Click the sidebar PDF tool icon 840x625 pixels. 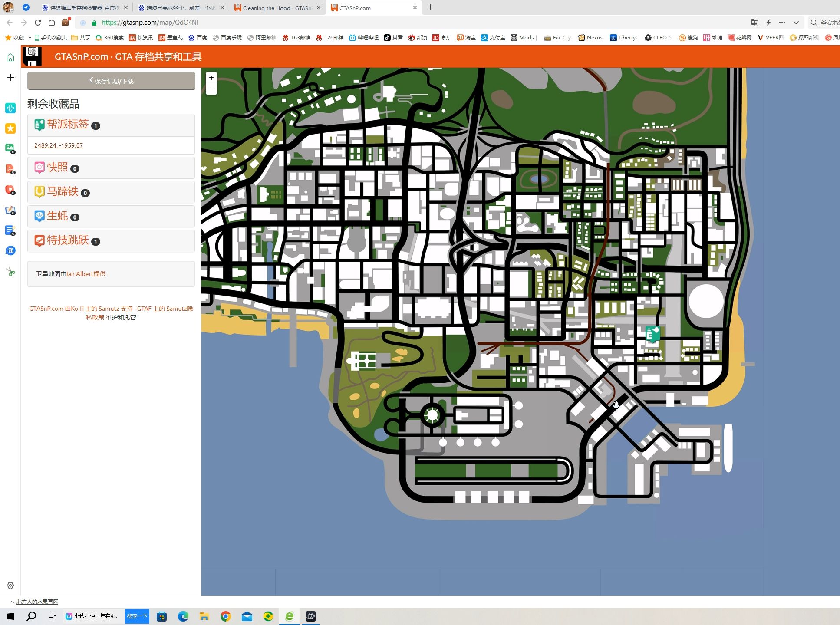[x=10, y=169]
